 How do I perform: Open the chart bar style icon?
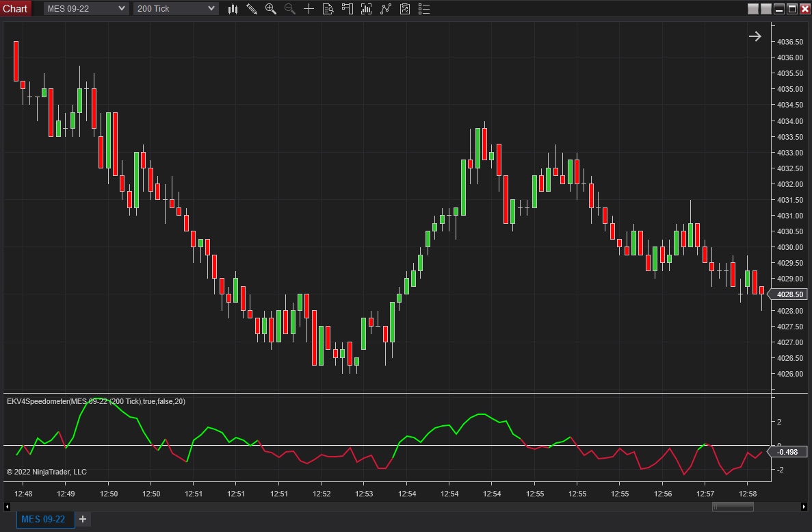click(x=233, y=9)
